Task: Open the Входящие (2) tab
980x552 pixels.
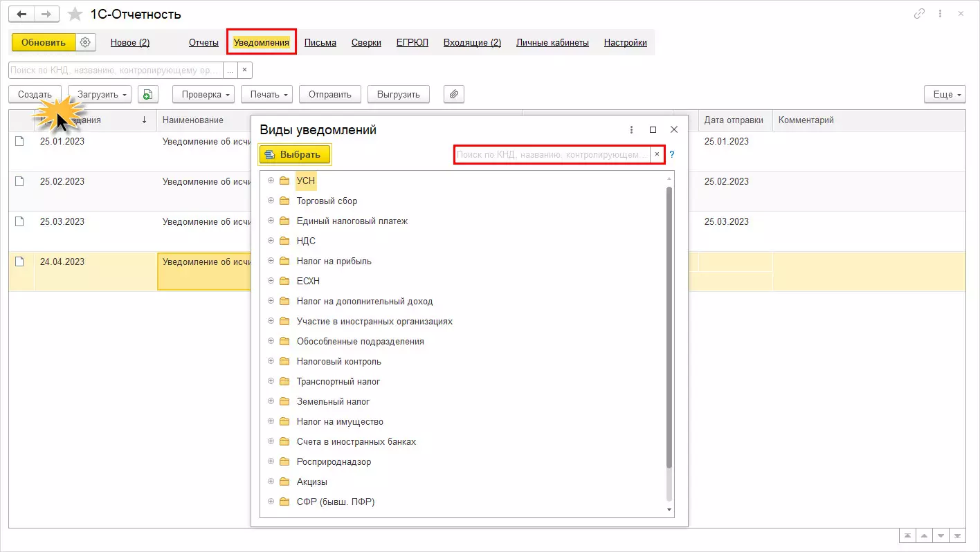Action: coord(472,42)
